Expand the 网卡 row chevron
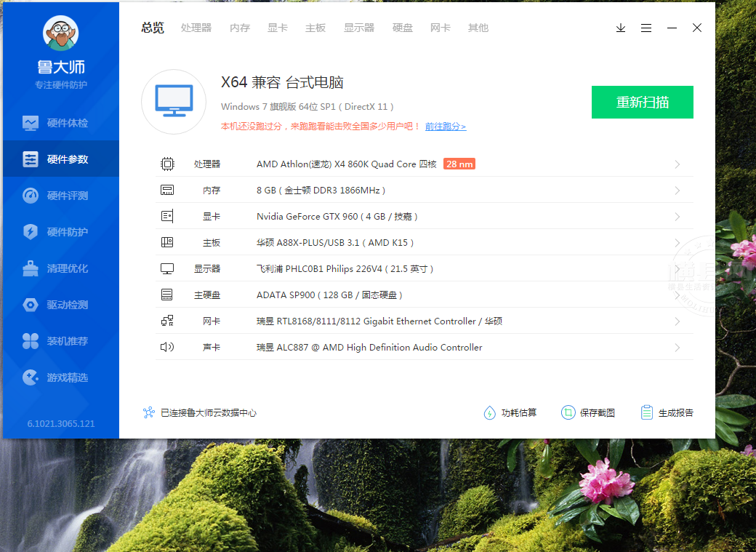Viewport: 756px width, 552px height. [x=677, y=321]
